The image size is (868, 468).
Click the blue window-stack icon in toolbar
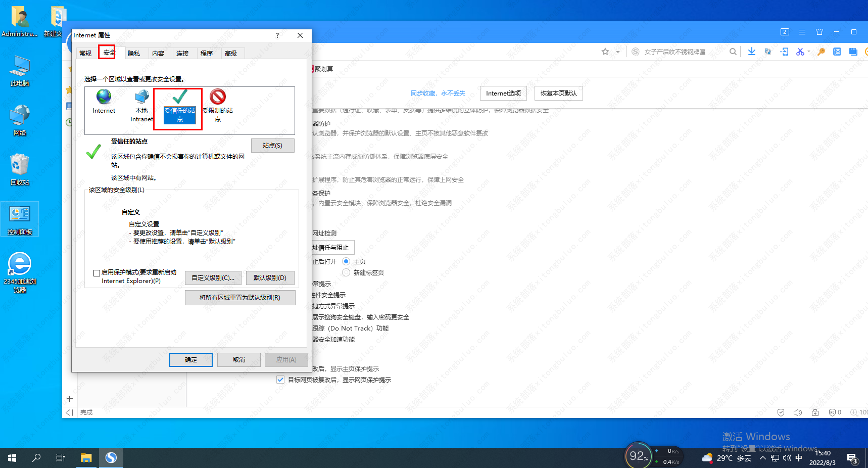853,52
